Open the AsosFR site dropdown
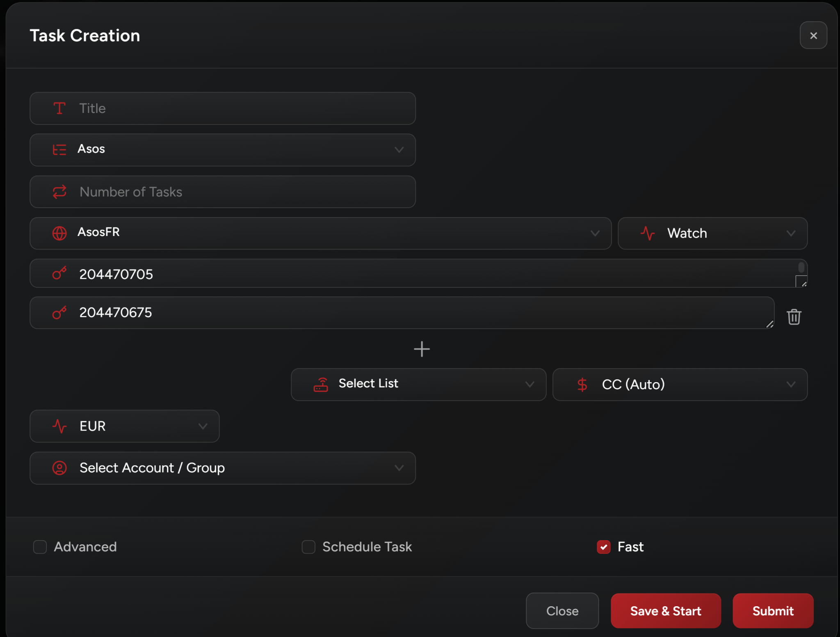The height and width of the screenshot is (637, 840). 320,233
